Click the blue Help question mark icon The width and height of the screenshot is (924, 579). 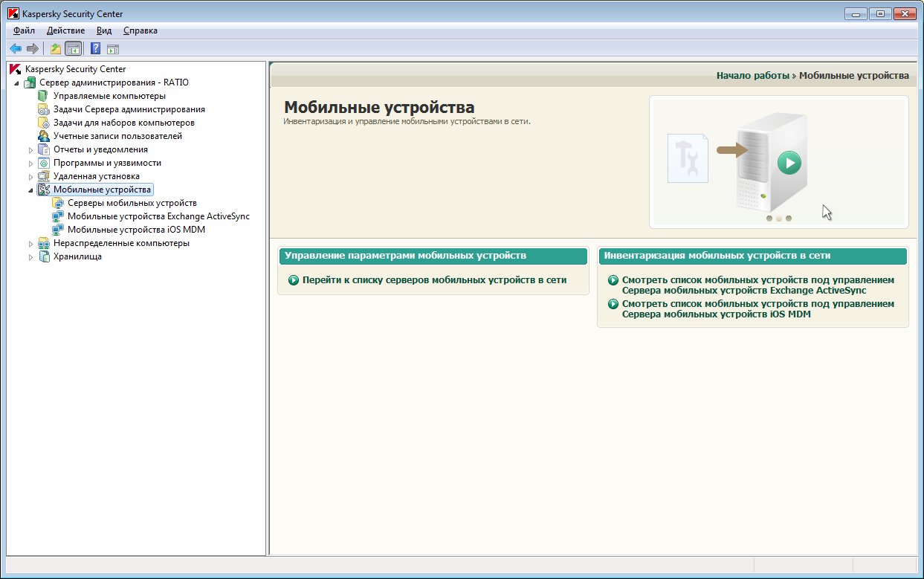click(x=95, y=49)
